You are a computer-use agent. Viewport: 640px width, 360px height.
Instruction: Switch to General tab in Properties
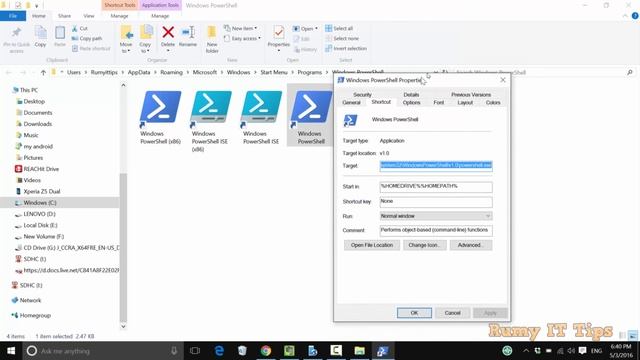[351, 102]
